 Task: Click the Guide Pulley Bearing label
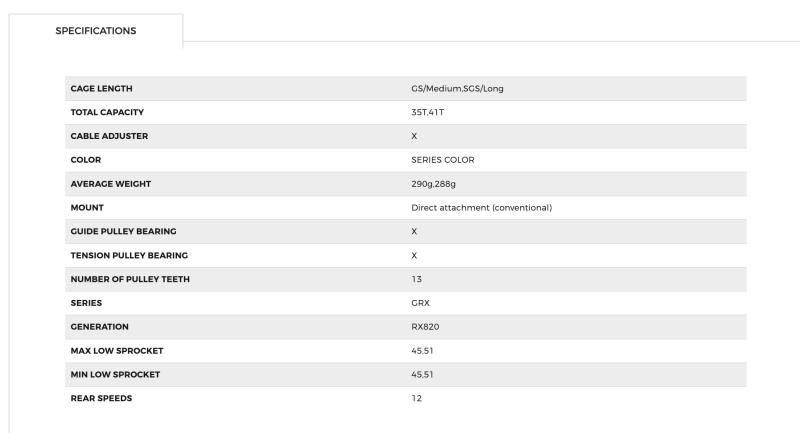(x=124, y=231)
